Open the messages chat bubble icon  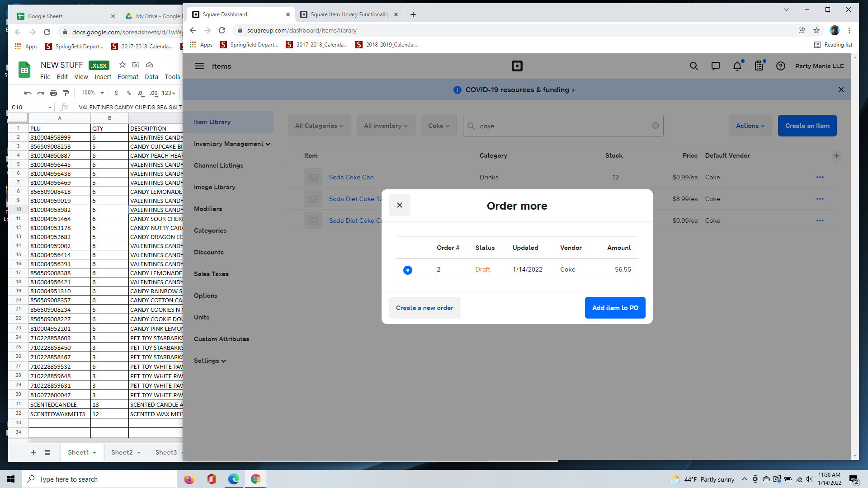pos(716,66)
